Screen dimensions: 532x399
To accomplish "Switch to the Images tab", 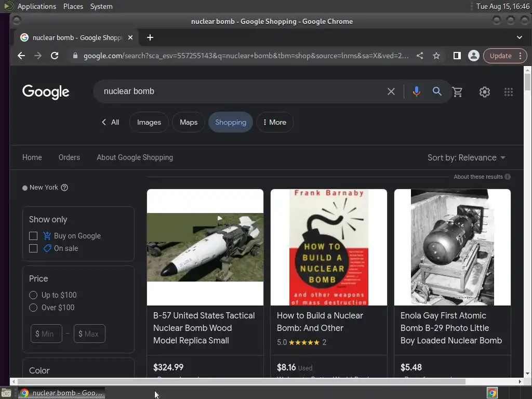I will point(149,122).
